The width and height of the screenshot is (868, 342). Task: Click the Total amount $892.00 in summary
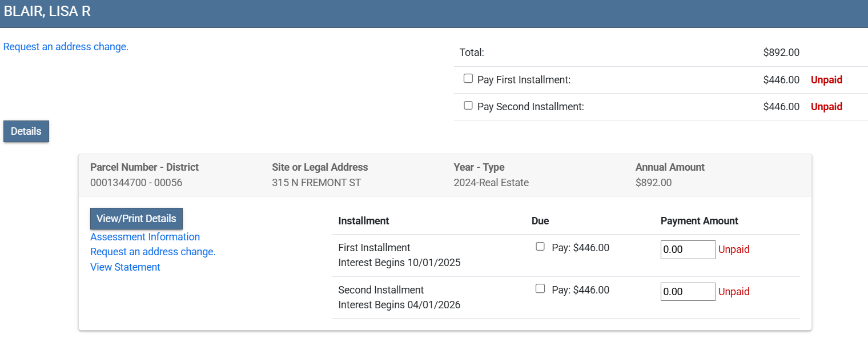[781, 53]
